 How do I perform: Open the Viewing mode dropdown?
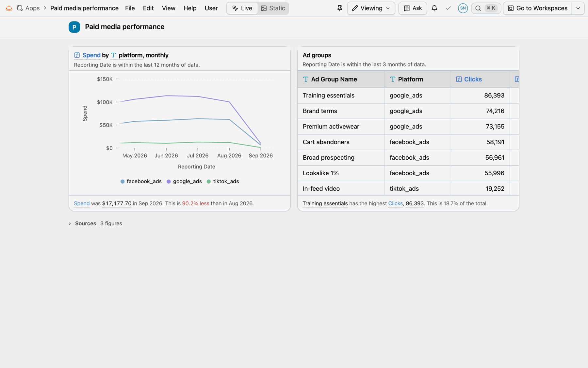tap(371, 8)
